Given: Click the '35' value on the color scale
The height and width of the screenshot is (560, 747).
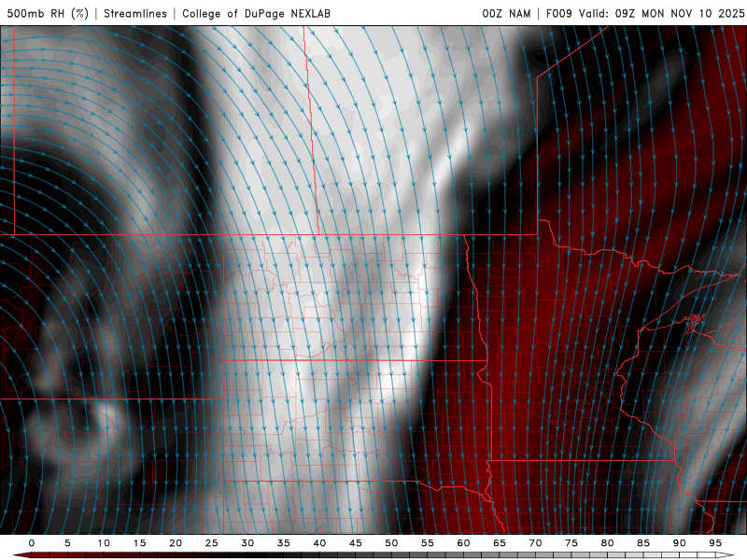Looking at the screenshot, I should [x=284, y=543].
